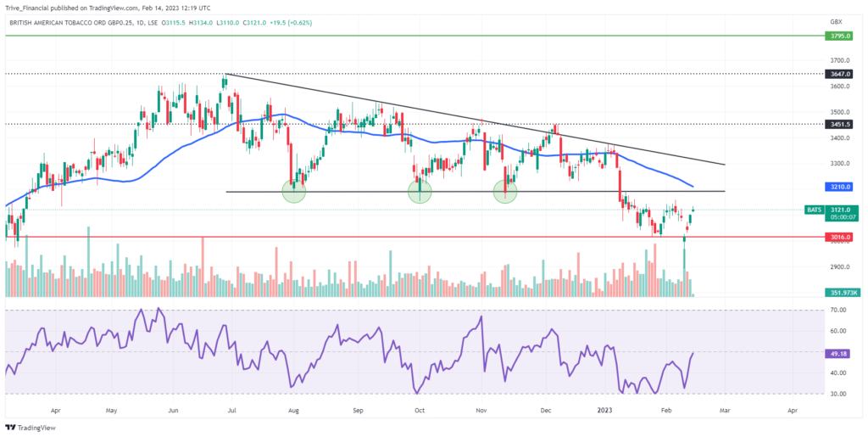The width and height of the screenshot is (868, 437).
Task: Click the blue 3210.0 moving average label
Action: 840,188
